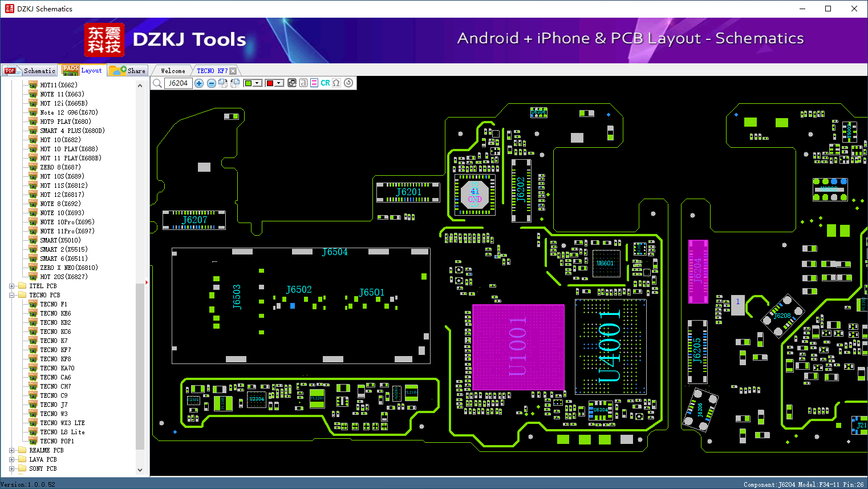Click the U4001 chip on the board
Viewport: 868px width, 489px height.
pyautogui.click(x=611, y=346)
